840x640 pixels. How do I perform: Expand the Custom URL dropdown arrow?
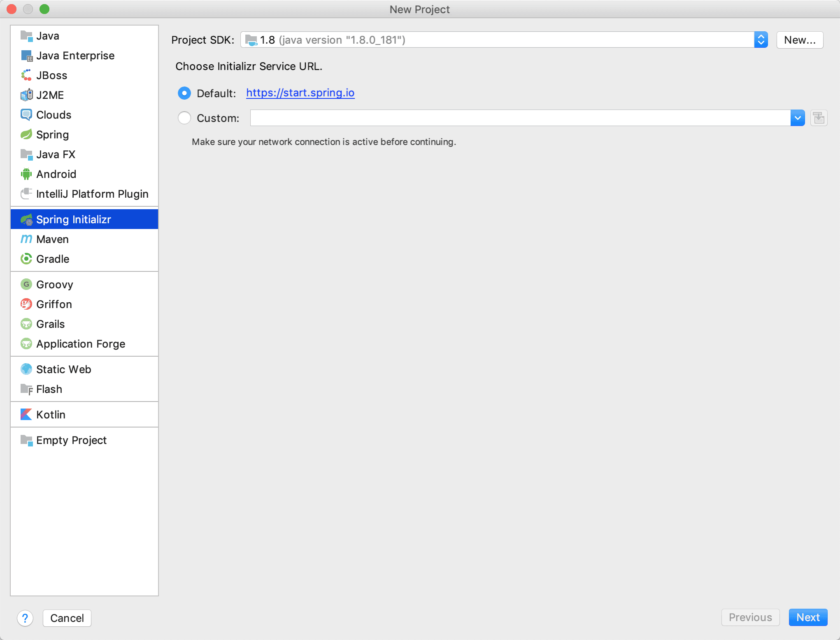coord(797,118)
